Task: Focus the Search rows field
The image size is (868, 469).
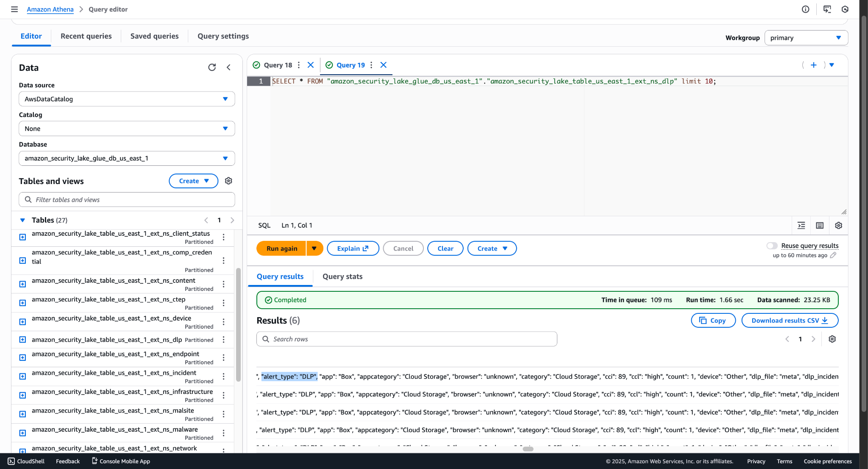Action: point(406,339)
